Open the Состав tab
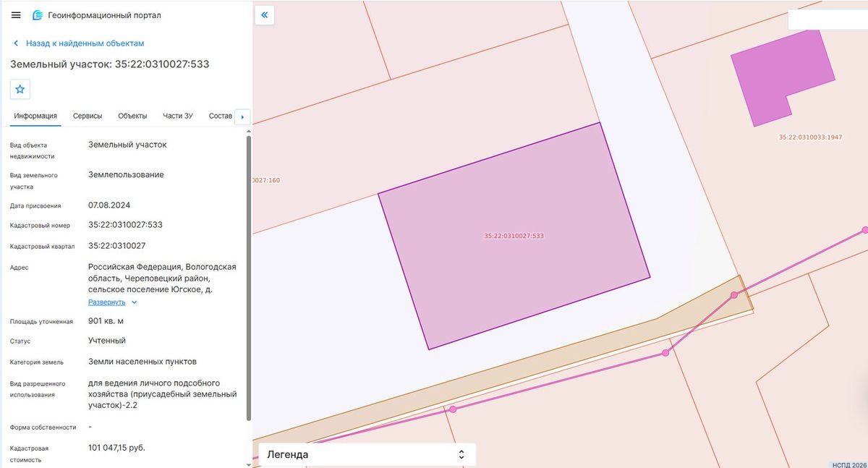Viewport: 868px width, 468px height. [220, 116]
